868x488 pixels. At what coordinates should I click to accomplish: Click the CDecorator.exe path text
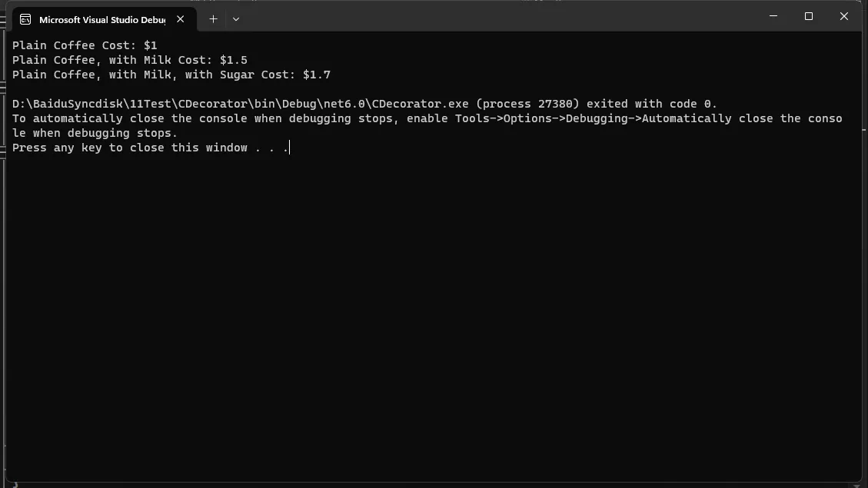(x=240, y=104)
